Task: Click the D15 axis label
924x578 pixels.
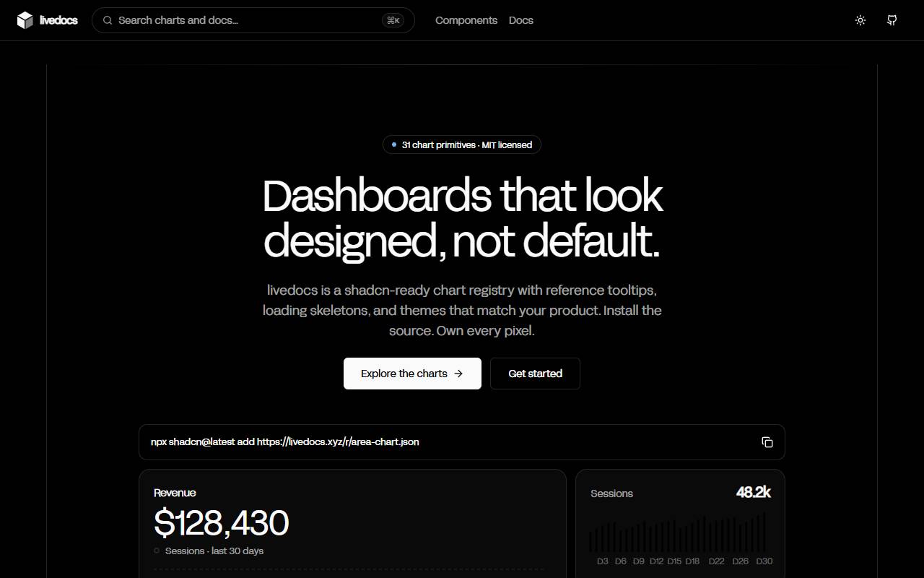Action: point(674,561)
